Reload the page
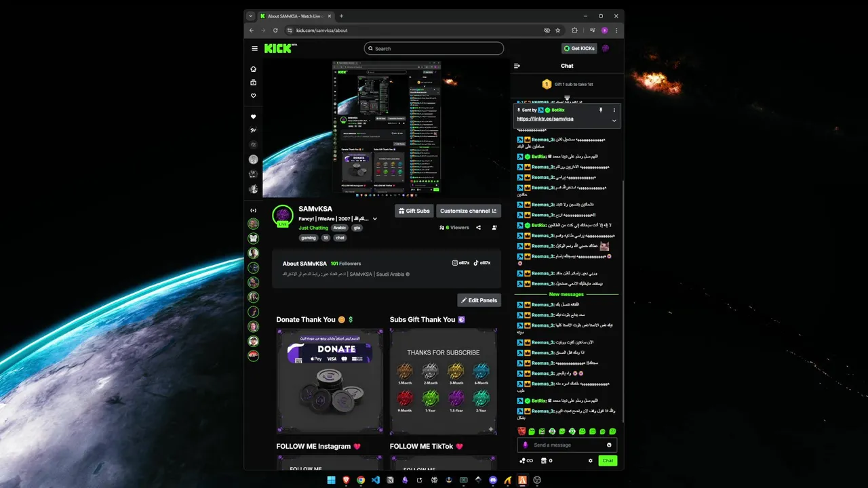This screenshot has height=488, width=868. coord(275,30)
